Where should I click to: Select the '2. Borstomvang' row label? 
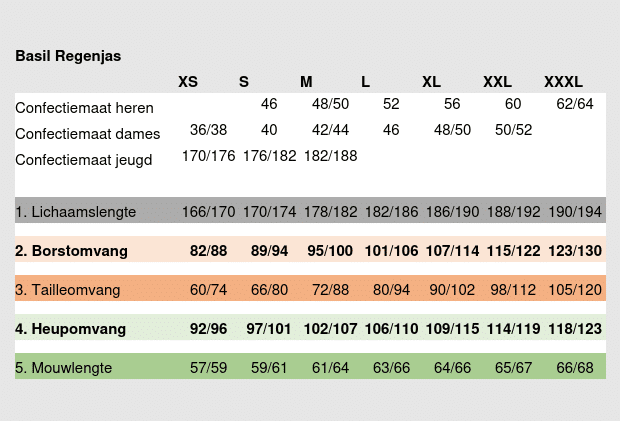point(71,251)
